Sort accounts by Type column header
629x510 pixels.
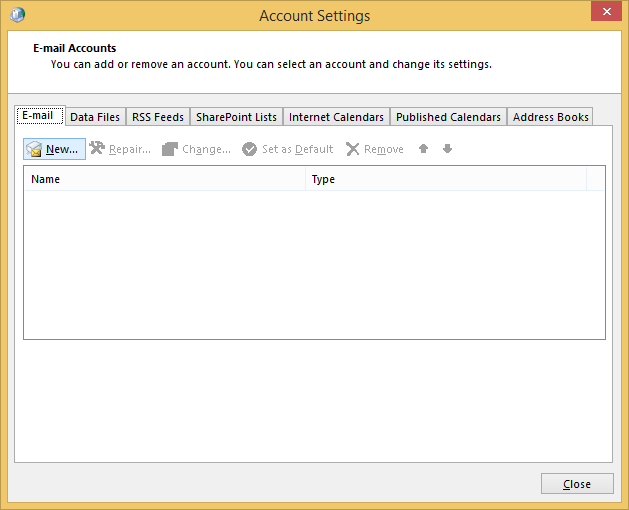tap(445, 179)
